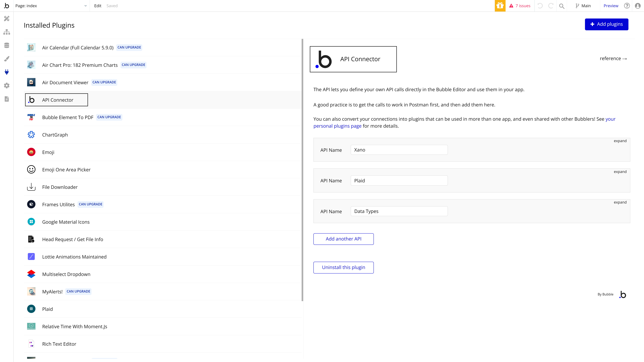This screenshot has width=644, height=362.
Task: Open the Data tab database icon
Action: click(x=7, y=45)
